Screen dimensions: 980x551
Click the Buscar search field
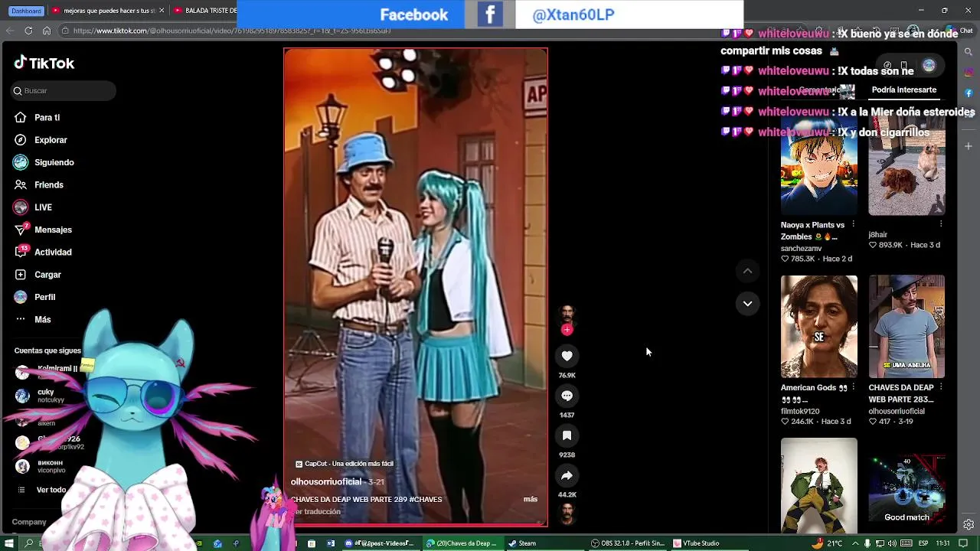[x=64, y=90]
